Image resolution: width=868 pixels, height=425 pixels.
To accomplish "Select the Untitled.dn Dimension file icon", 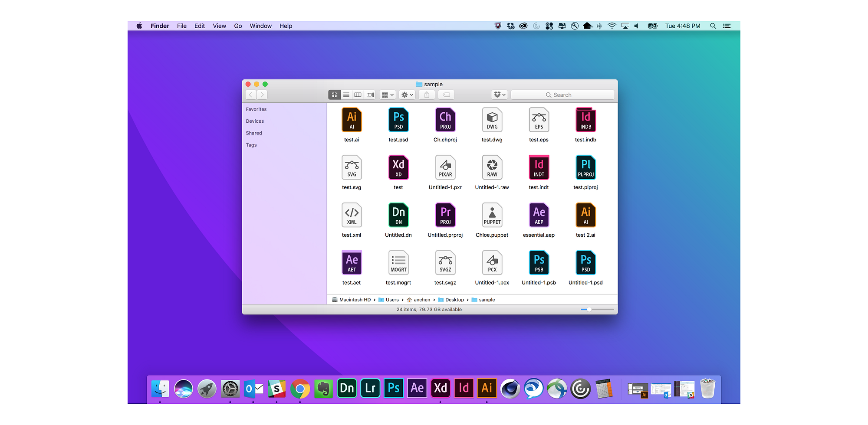I will click(398, 215).
